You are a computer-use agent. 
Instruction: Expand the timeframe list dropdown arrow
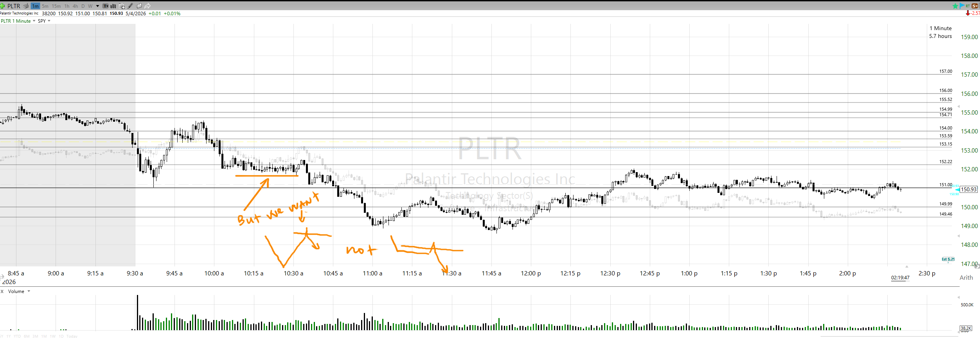tap(97, 6)
